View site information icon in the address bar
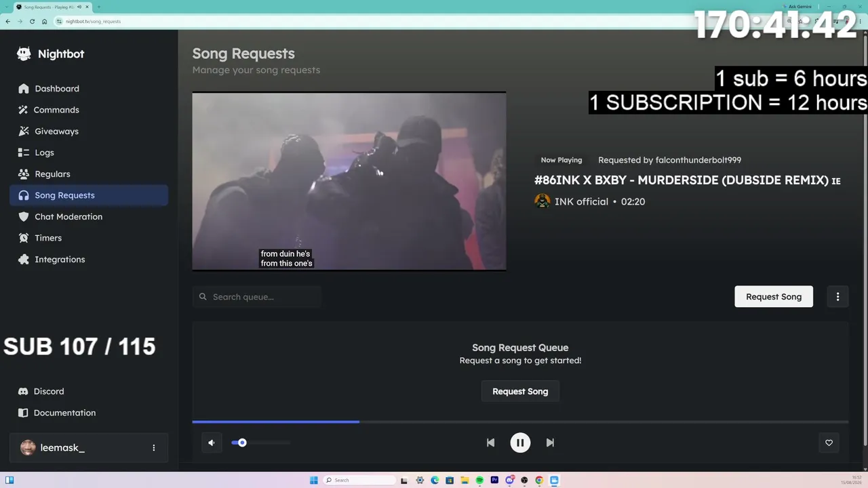The height and width of the screenshot is (488, 868). tap(60, 22)
